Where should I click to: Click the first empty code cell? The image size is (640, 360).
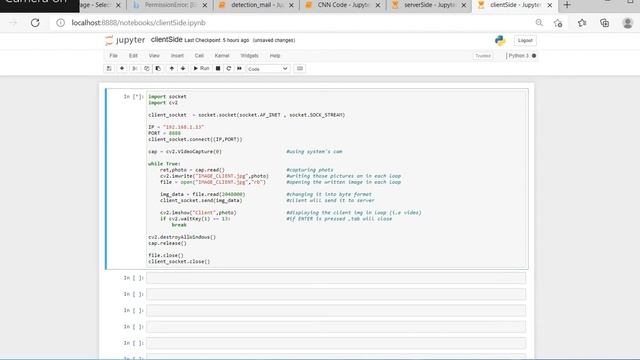click(336, 278)
